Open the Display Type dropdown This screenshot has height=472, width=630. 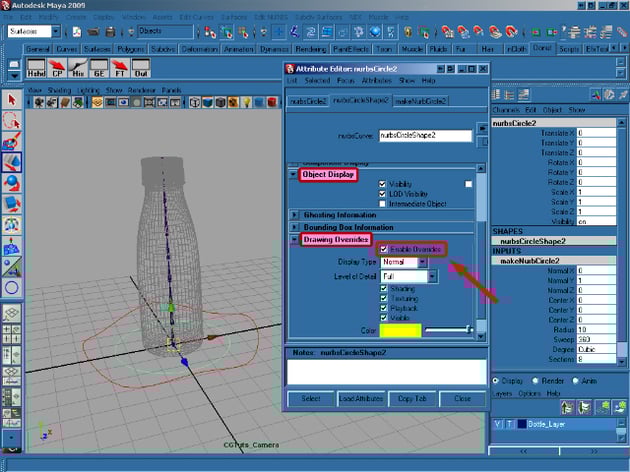click(x=404, y=262)
